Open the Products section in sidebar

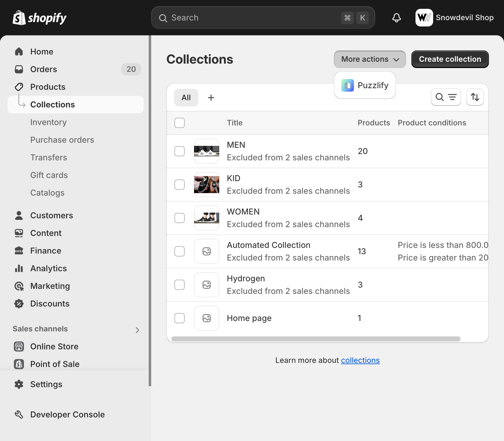(x=48, y=87)
